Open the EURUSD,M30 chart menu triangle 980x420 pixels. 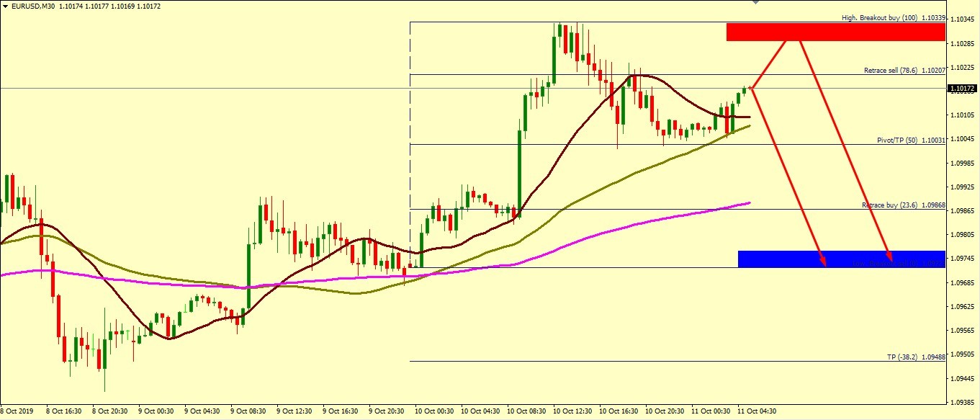tap(6, 6)
